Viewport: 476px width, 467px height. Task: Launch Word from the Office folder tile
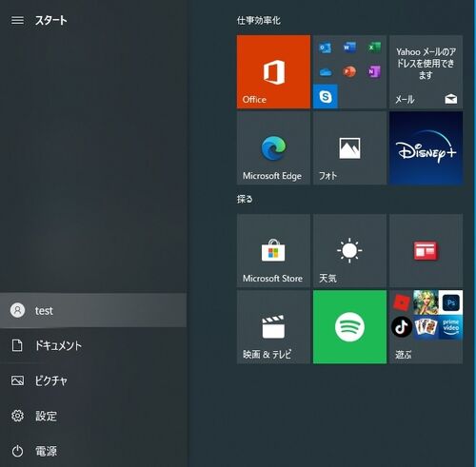(x=349, y=48)
